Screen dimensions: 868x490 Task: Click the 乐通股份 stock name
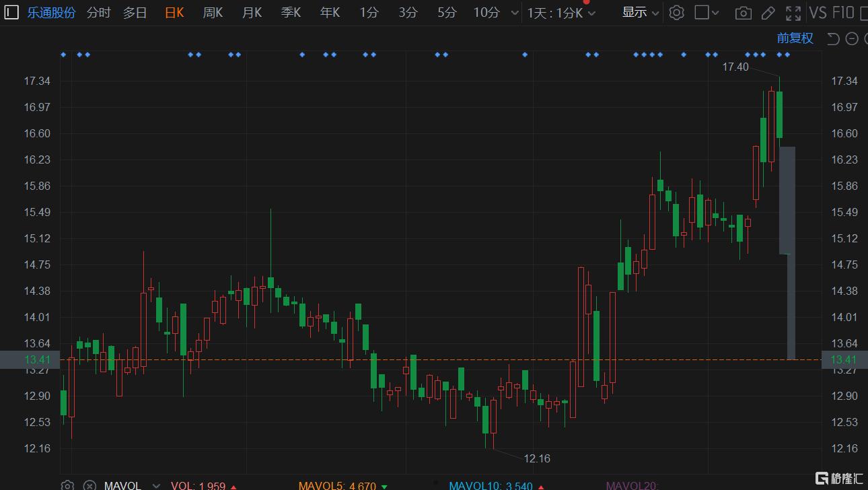pyautogui.click(x=51, y=13)
